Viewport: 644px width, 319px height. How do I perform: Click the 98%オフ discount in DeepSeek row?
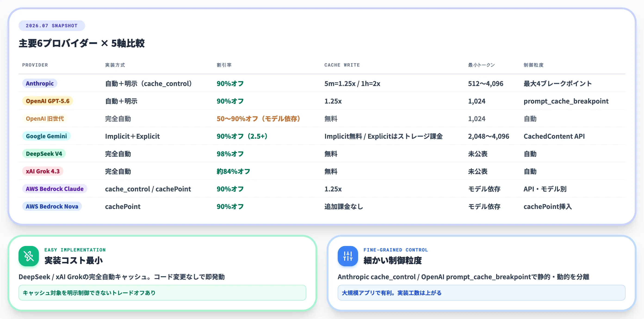point(230,154)
